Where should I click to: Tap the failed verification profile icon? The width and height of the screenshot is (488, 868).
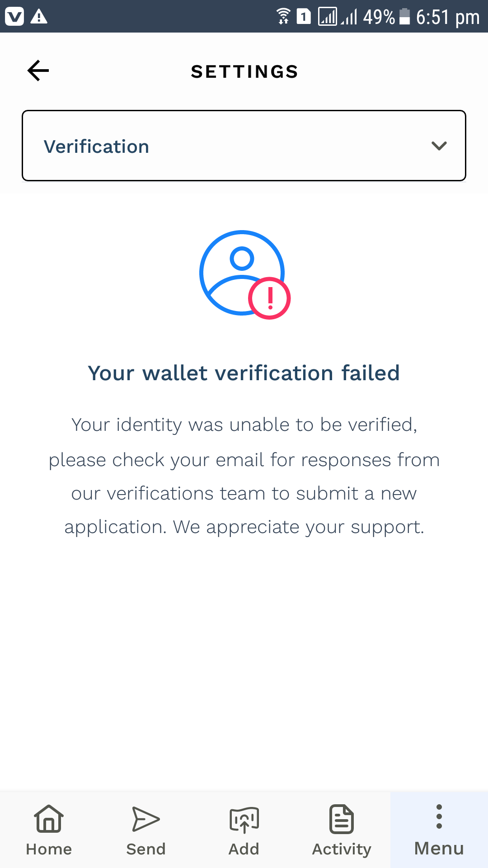[244, 274]
